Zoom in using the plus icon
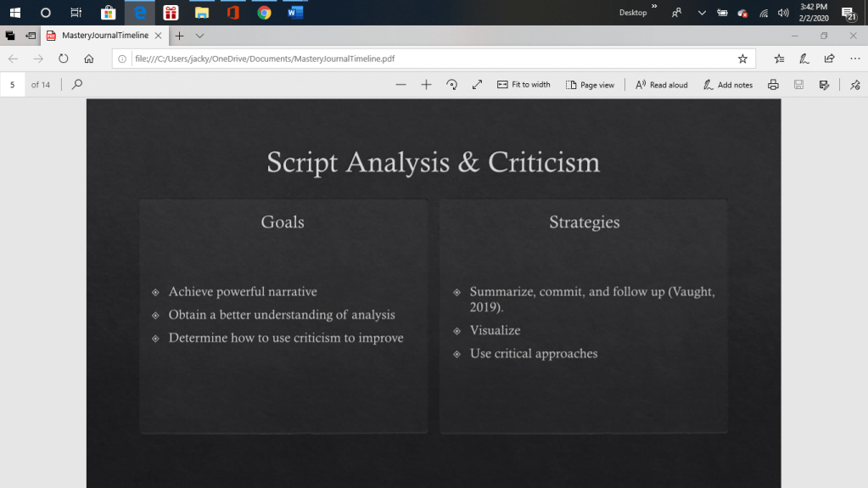The height and width of the screenshot is (488, 868). (x=427, y=85)
